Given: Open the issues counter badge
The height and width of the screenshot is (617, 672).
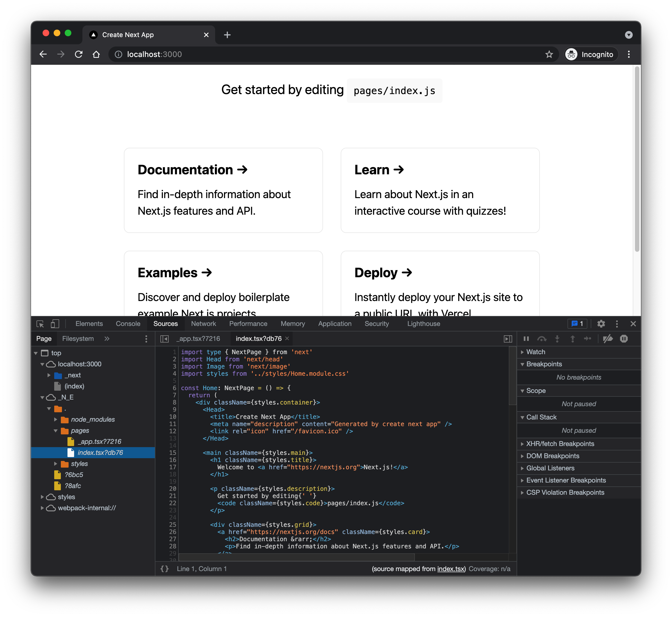Looking at the screenshot, I should click(x=577, y=323).
